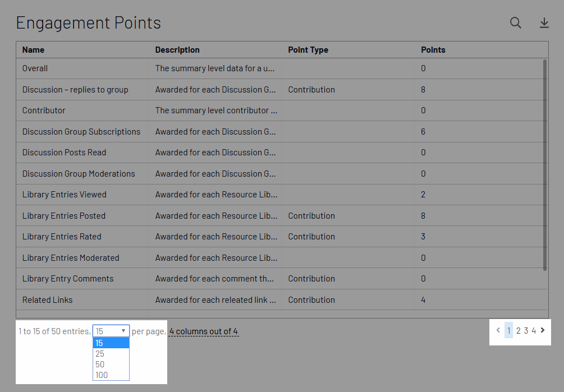Image resolution: width=564 pixels, height=392 pixels.
Task: Click points value 2 for Library Entries Viewed
Action: 423,195
